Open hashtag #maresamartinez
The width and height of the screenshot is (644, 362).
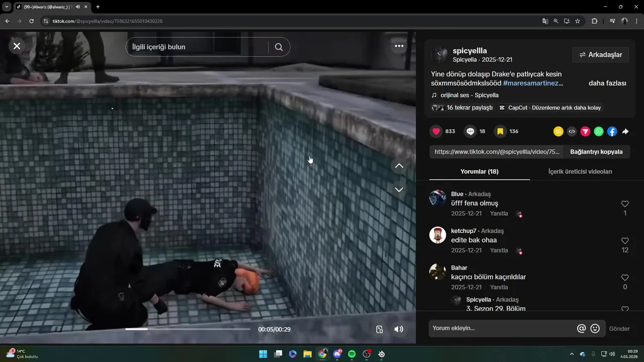point(533,83)
